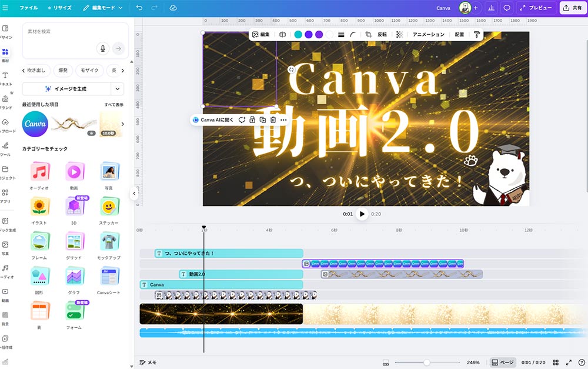Expand the 編集モード dropdown

click(103, 8)
